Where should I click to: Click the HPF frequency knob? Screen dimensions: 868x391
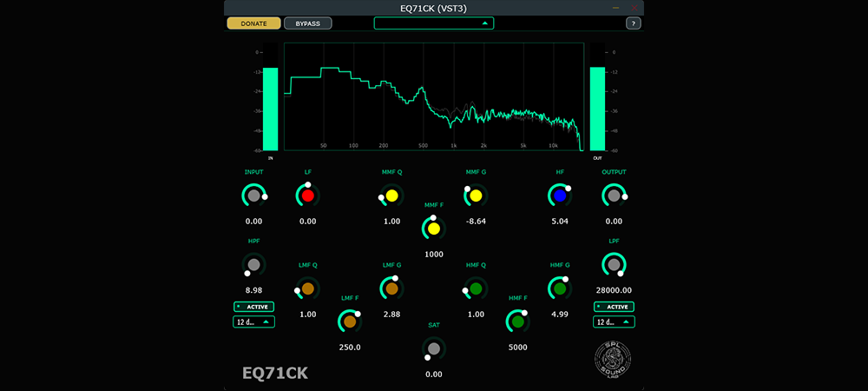click(x=253, y=265)
